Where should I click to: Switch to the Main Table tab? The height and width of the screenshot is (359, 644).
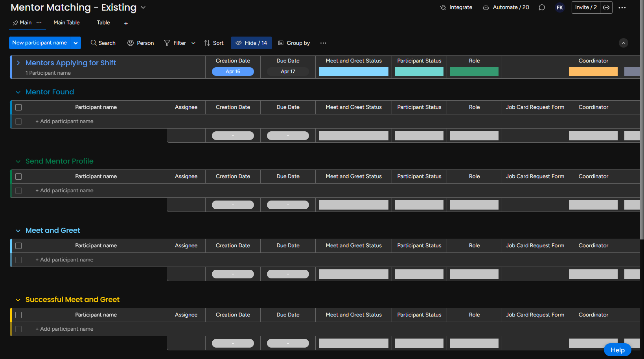pyautogui.click(x=66, y=23)
